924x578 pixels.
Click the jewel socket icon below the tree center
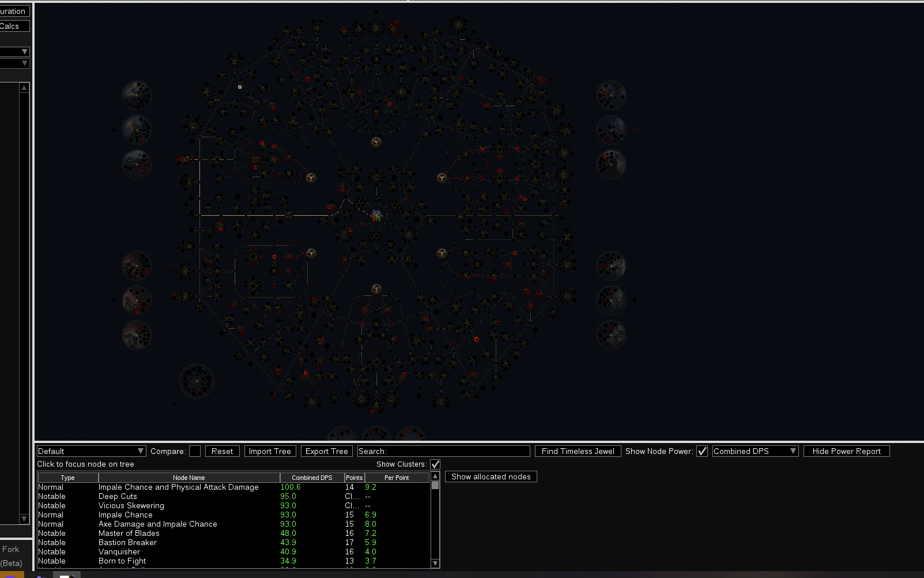click(x=376, y=288)
